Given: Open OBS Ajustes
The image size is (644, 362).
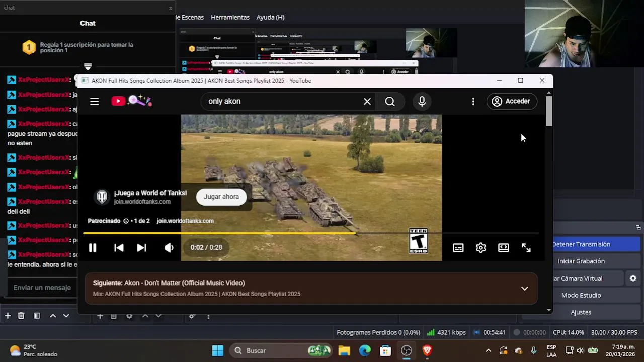Looking at the screenshot, I should [x=581, y=312].
